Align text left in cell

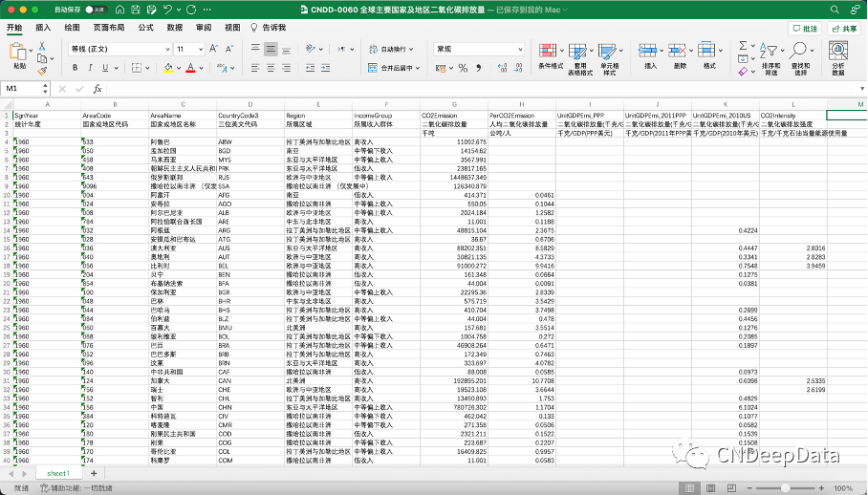255,68
